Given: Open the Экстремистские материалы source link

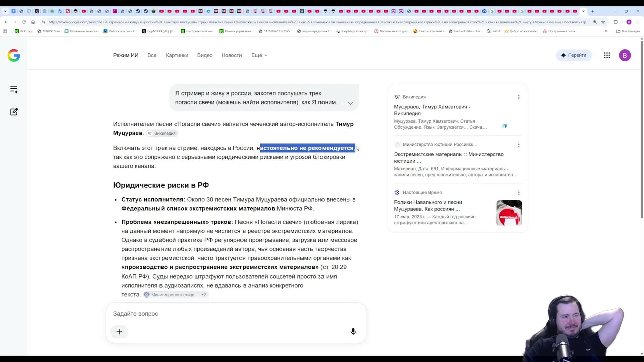Looking at the screenshot, I should 449,158.
